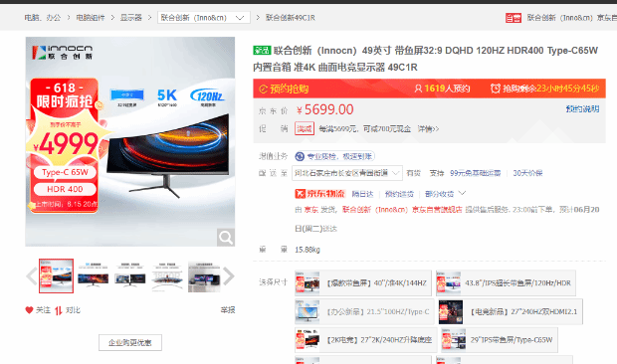Select first thumbnail with red border
Image resolution: width=617 pixels, height=364 pixels.
(56, 275)
